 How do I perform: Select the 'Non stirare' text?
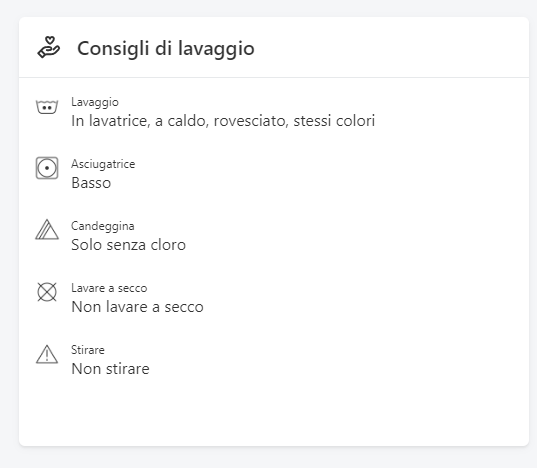110,369
